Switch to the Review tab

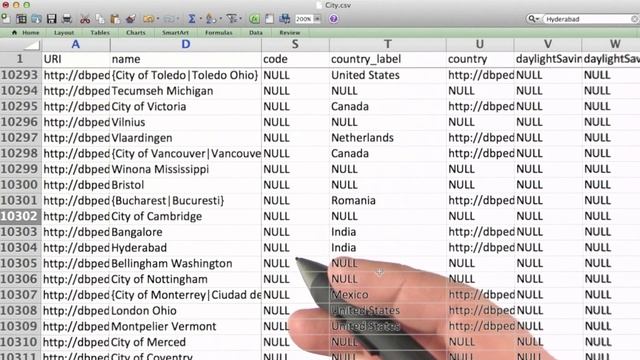(x=290, y=33)
